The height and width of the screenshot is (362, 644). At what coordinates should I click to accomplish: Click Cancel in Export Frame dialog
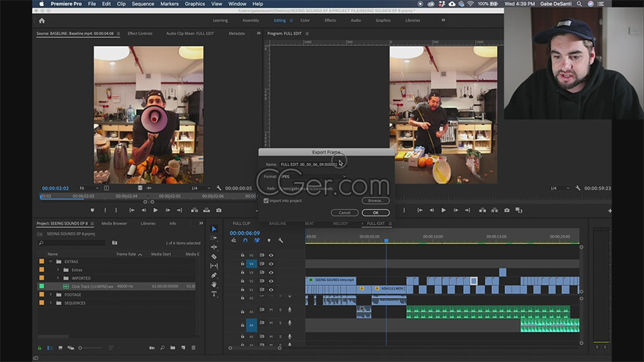pos(345,213)
